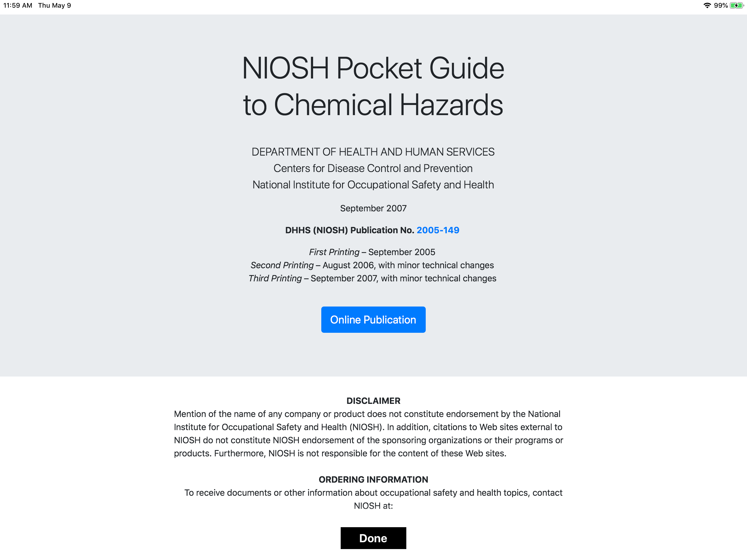
Task: Tap the battery charging icon
Action: click(x=736, y=5)
